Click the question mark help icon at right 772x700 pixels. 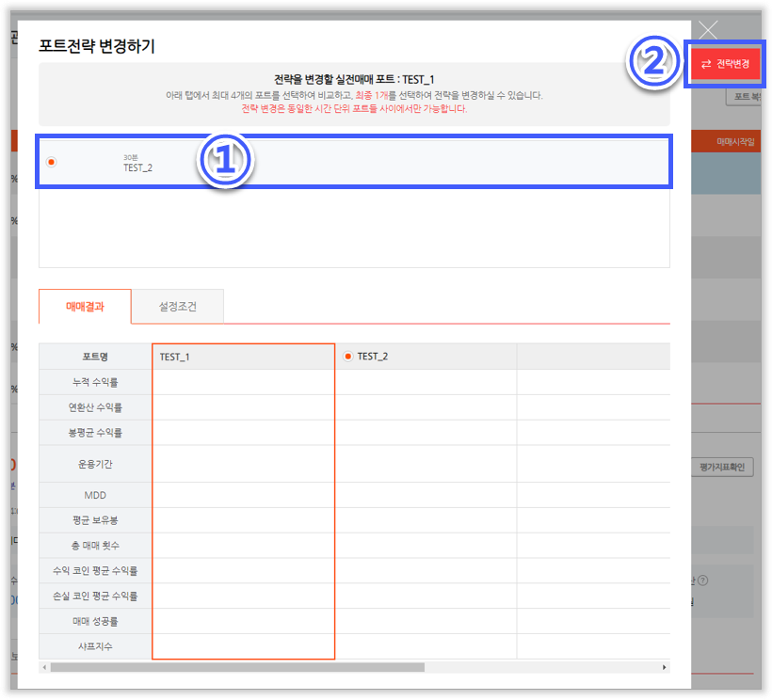702,581
